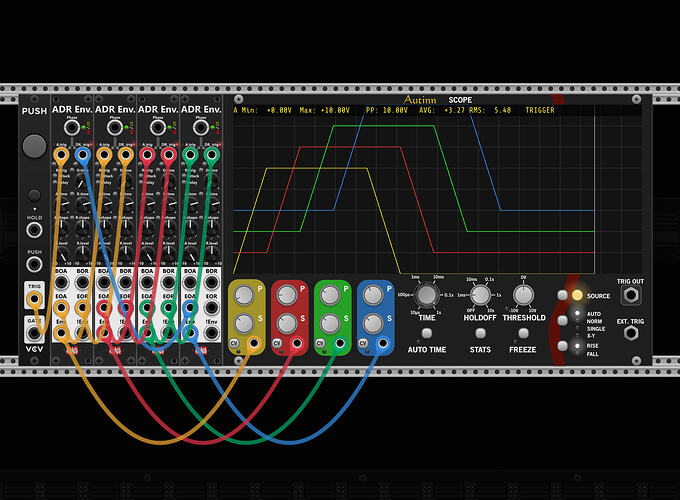Viewport: 680px width, 500px height.
Task: Click the blue-cabled DR.trig jack on first ADR
Action: [82, 155]
